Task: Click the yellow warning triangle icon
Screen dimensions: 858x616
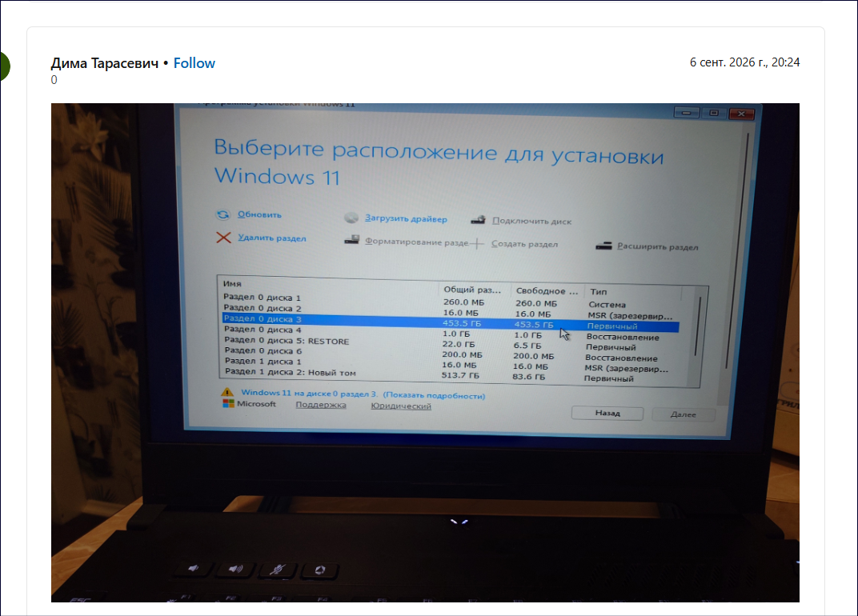Action: click(227, 392)
